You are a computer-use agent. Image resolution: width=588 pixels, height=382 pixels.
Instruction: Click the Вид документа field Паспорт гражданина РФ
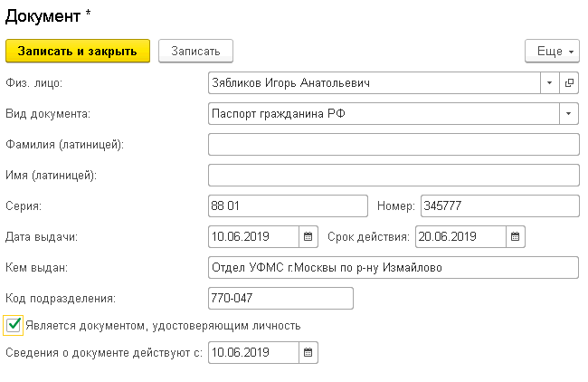[384, 114]
